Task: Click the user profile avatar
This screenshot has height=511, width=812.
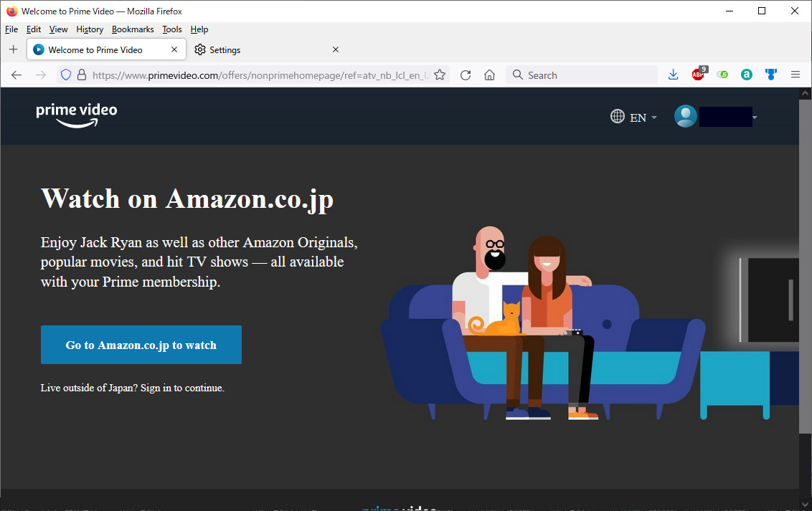Action: click(686, 116)
